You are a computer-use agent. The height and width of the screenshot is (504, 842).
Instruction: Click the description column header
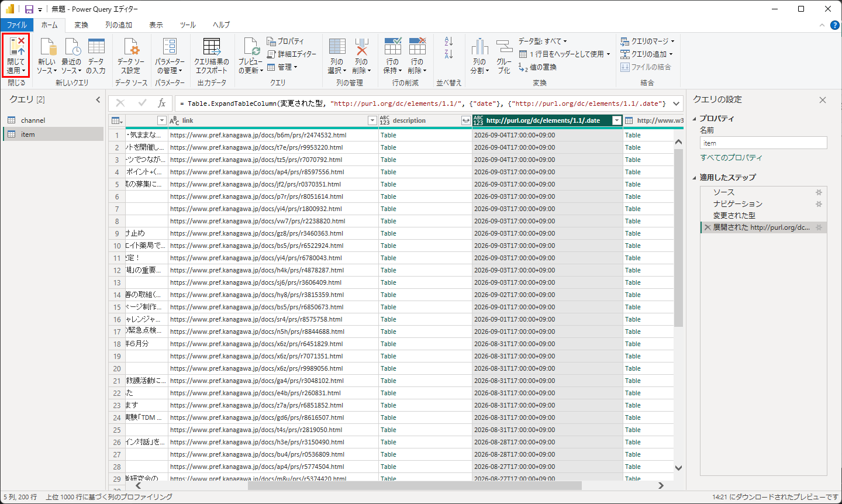pyautogui.click(x=425, y=120)
